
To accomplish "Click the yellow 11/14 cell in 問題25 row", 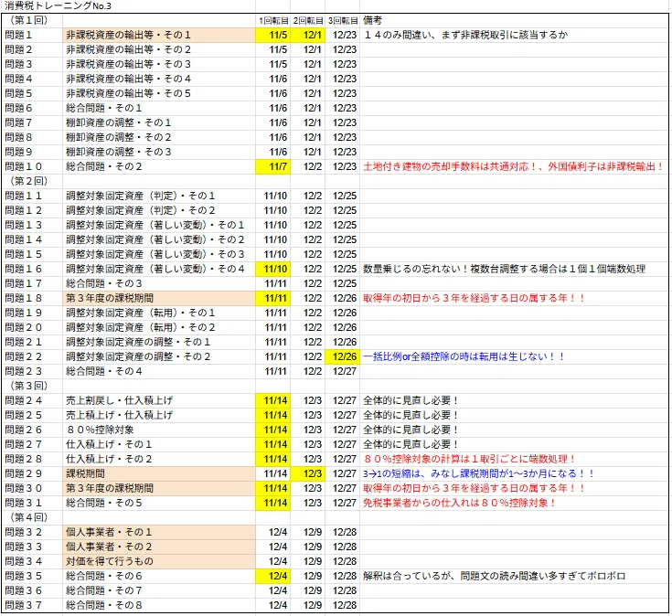I will click(x=273, y=415).
